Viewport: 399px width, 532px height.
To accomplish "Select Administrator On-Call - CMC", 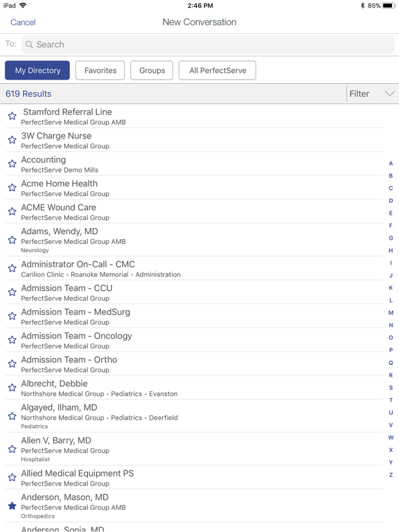I will pyautogui.click(x=194, y=268).
